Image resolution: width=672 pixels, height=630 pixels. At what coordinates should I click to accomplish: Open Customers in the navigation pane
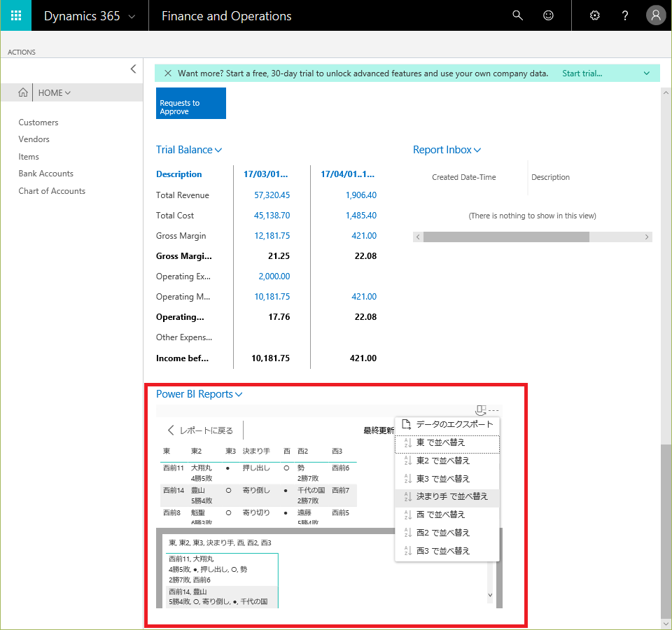tap(38, 122)
